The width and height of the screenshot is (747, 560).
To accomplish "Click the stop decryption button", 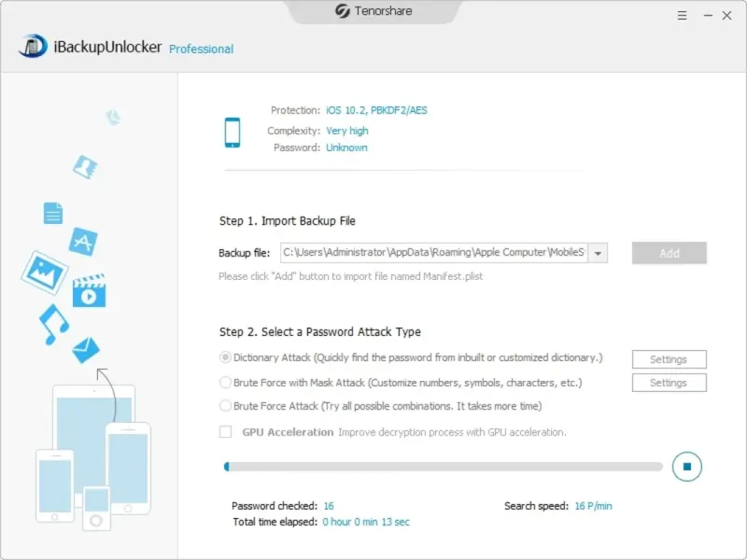I will [686, 467].
